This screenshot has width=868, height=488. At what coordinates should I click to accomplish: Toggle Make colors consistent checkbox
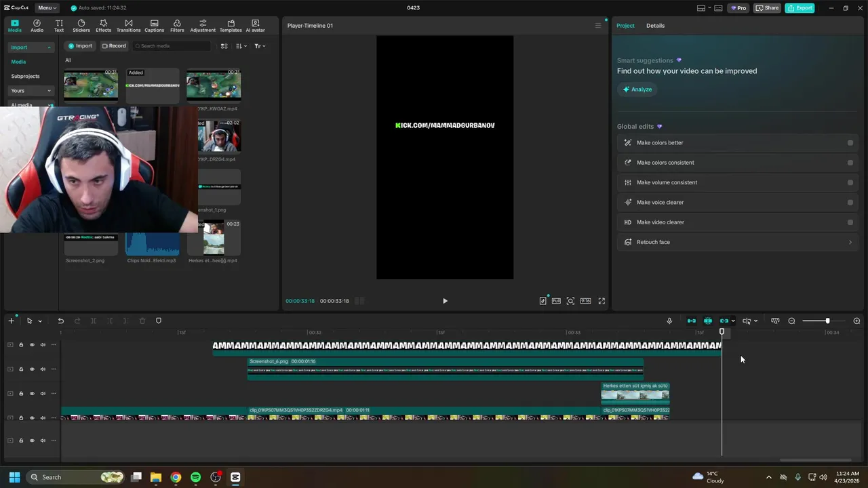tap(850, 163)
